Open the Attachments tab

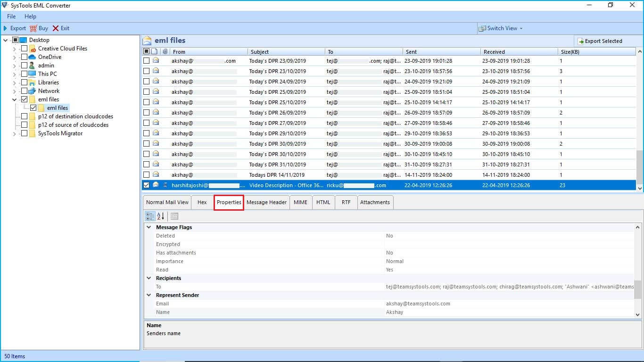coord(375,202)
